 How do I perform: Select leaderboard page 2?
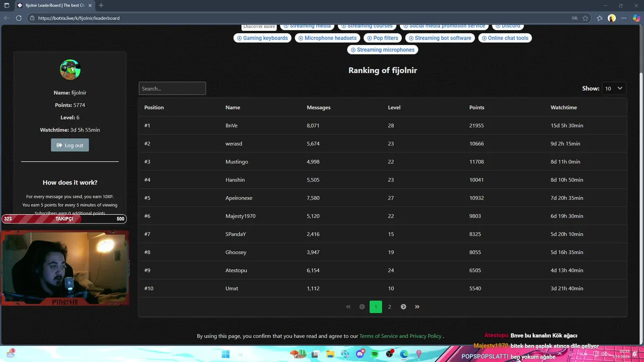389,307
